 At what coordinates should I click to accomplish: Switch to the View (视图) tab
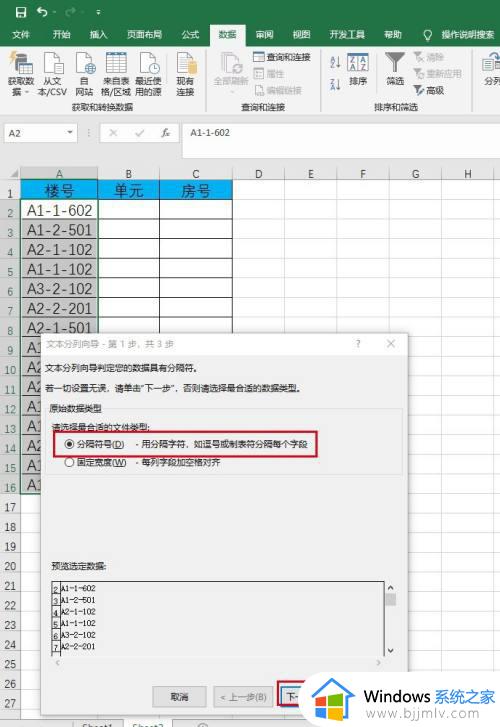point(301,35)
